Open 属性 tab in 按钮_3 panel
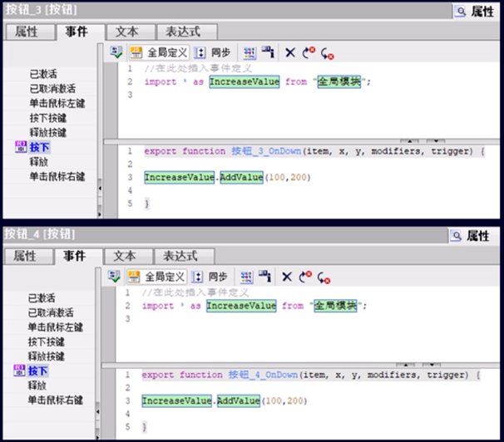 [x=29, y=32]
